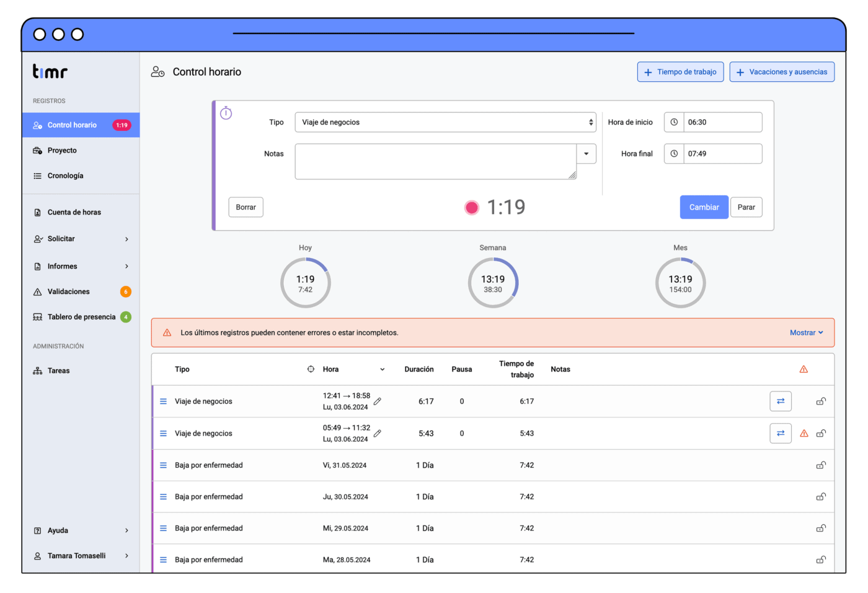
Task: Expand the Informes submenu
Action: pyautogui.click(x=126, y=267)
